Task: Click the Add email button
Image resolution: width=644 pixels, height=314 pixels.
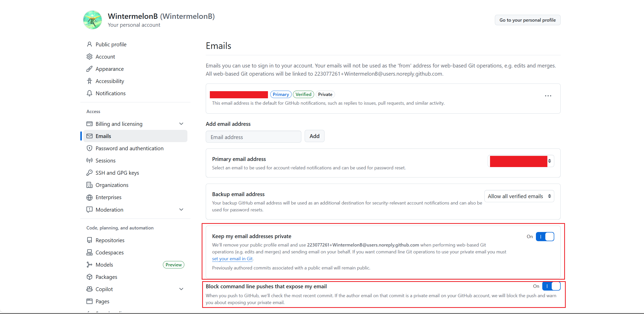Action: click(314, 136)
